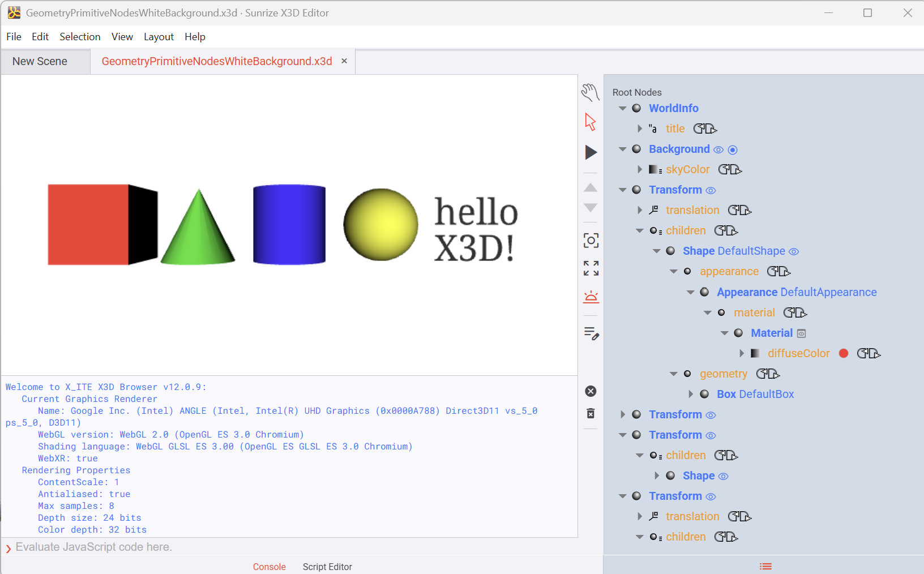Expand the skyColor field
The image size is (924, 574).
pyautogui.click(x=640, y=169)
